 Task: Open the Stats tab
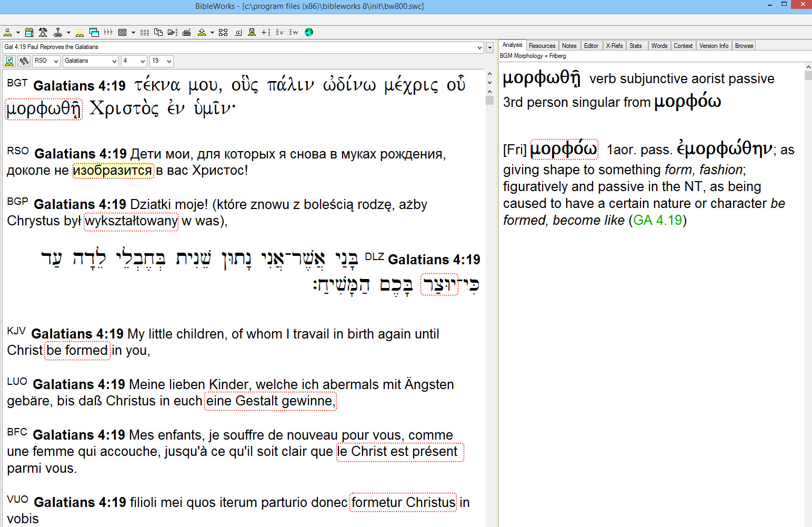click(636, 46)
